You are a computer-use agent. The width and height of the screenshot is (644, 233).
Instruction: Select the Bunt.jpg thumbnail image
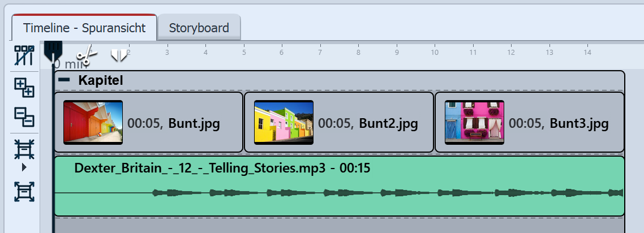93,122
